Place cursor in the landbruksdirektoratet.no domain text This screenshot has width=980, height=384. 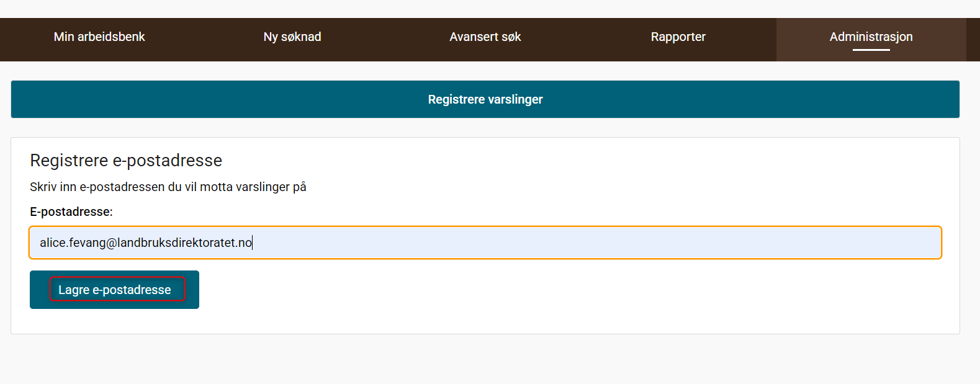(185, 243)
